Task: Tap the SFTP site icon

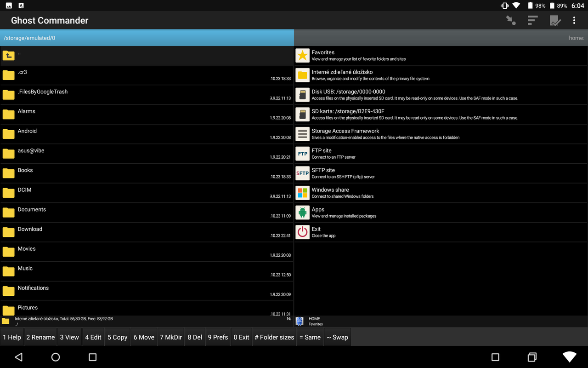Action: (302, 173)
